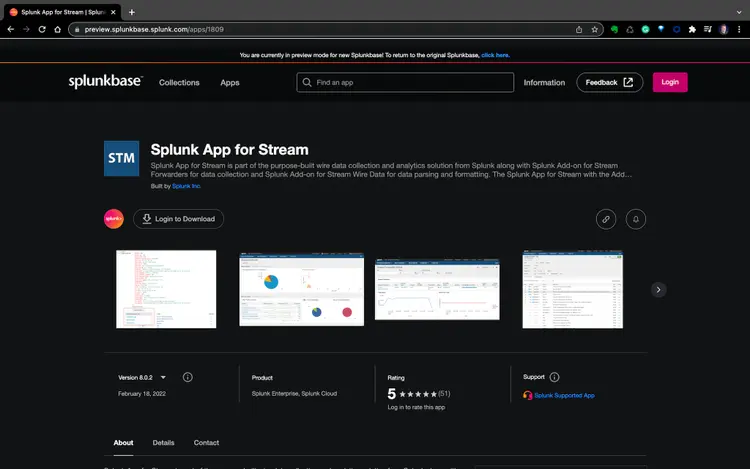Switch to the Details tab
This screenshot has width=750, height=469.
[163, 442]
